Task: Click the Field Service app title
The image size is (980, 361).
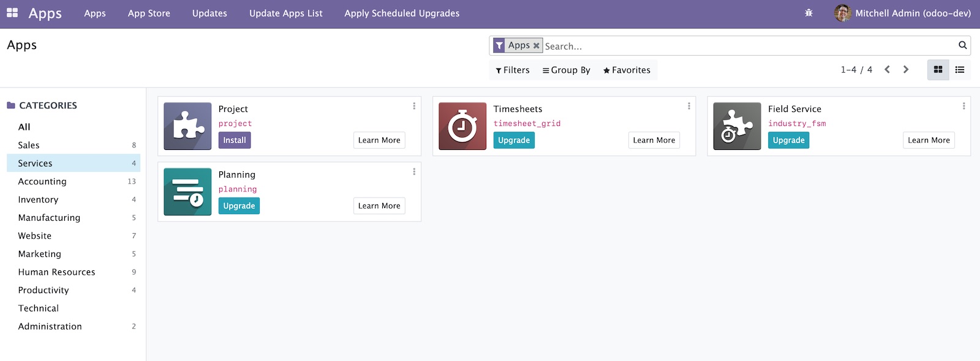Action: [x=794, y=109]
